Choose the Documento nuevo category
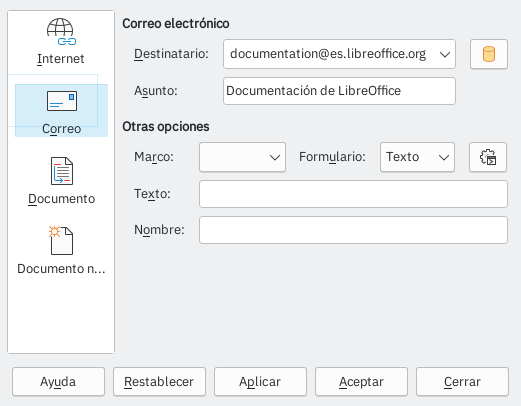 (x=61, y=251)
